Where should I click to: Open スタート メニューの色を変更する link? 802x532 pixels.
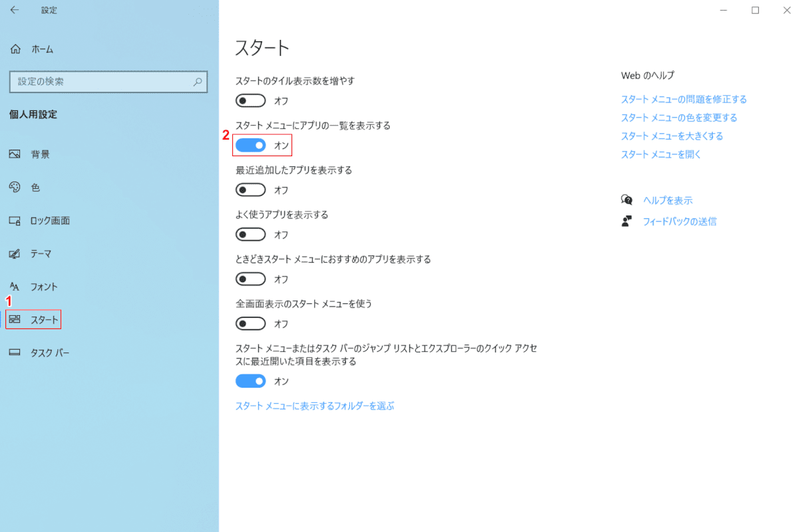679,118
